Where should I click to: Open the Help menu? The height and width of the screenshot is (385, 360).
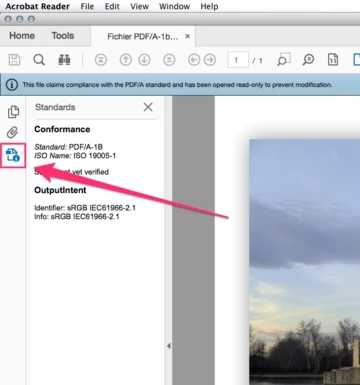[x=209, y=6]
